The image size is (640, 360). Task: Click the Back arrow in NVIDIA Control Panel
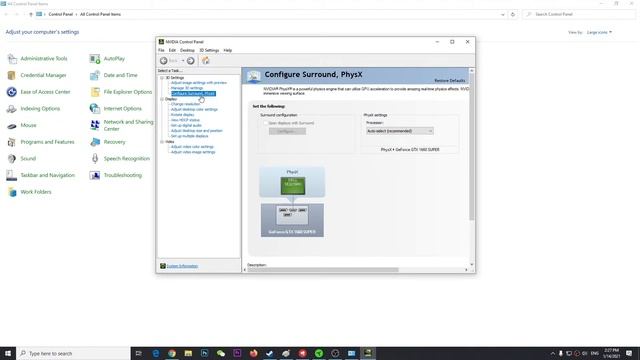click(x=164, y=61)
